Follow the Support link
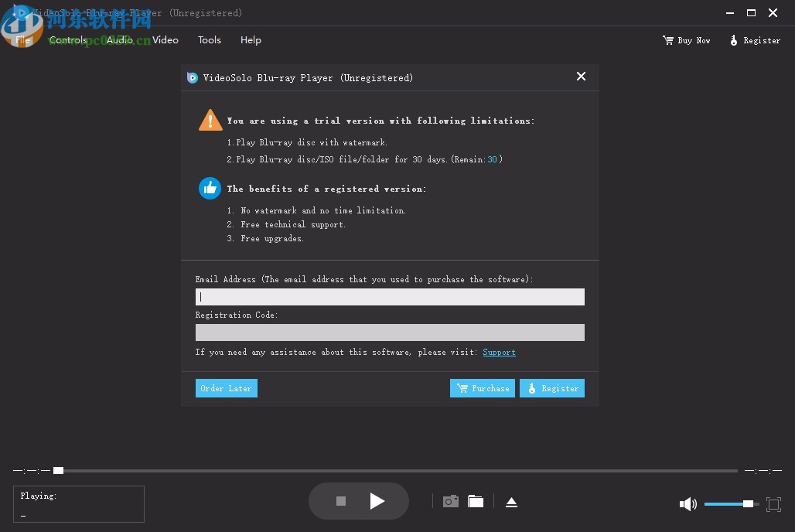 point(499,352)
